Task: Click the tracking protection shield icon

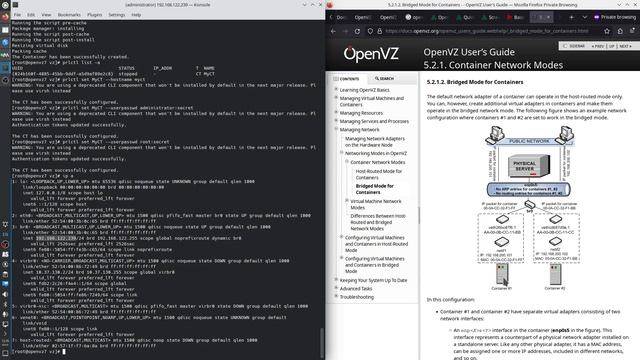Action: pos(370,31)
